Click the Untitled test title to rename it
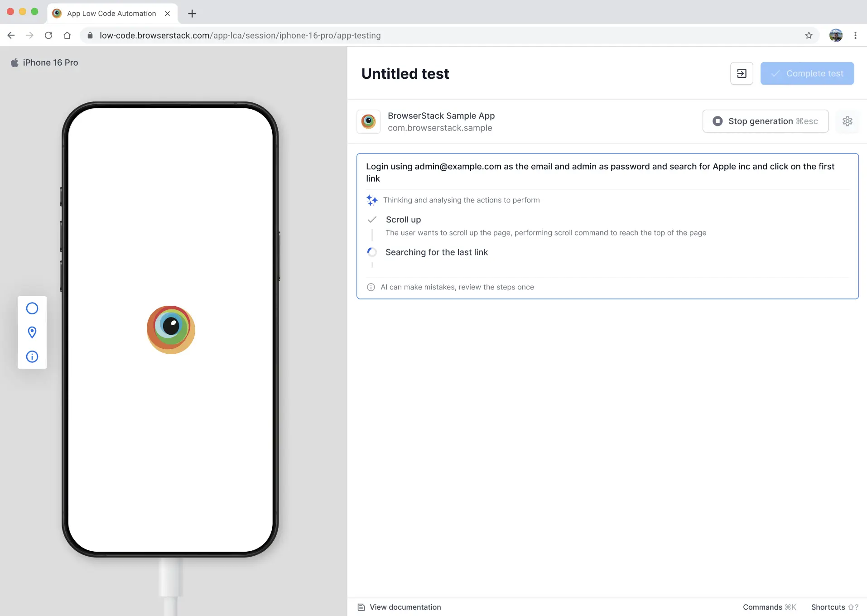The height and width of the screenshot is (616, 867). pos(405,73)
